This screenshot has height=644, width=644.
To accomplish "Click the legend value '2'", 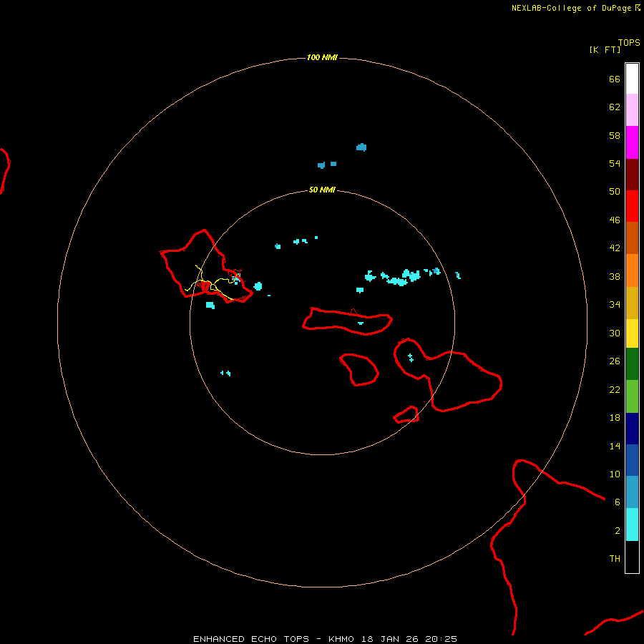I will (x=618, y=531).
